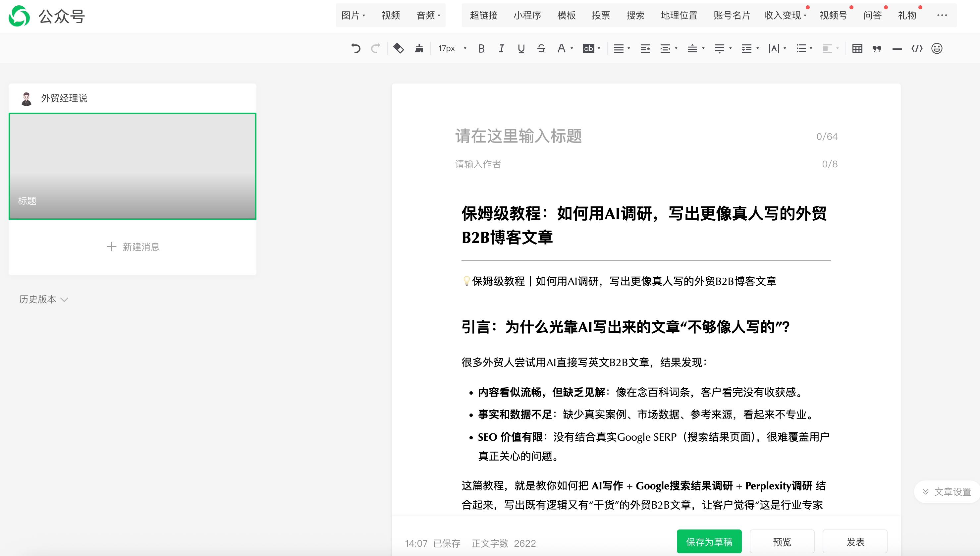Insert a horizontal divider line
The image size is (980, 556).
click(x=897, y=49)
